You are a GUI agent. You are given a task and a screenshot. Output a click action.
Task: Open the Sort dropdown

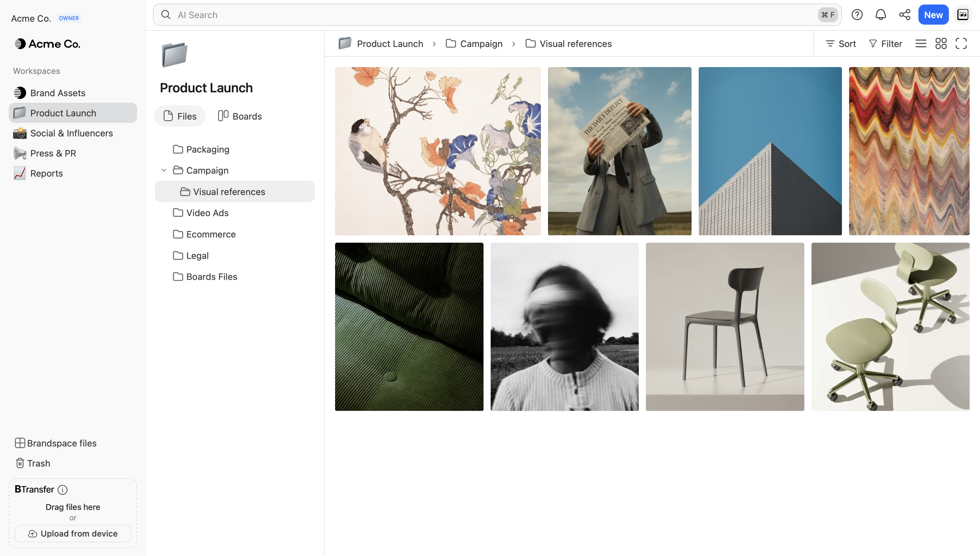(x=840, y=43)
